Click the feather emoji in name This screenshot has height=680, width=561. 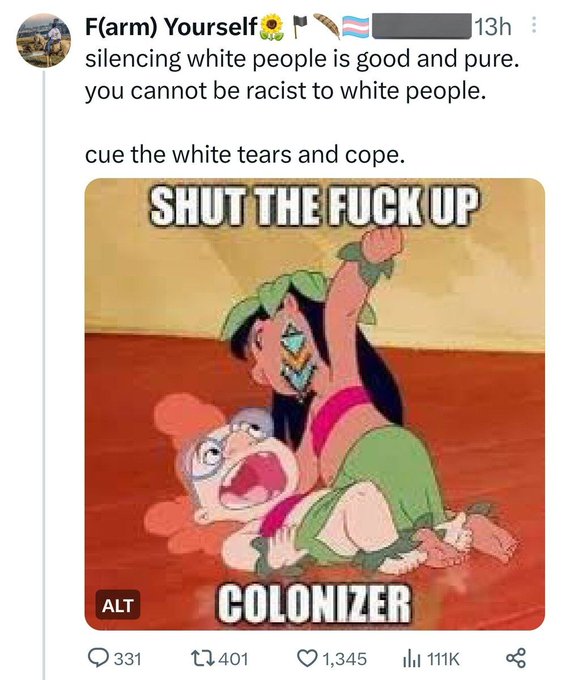point(326,26)
